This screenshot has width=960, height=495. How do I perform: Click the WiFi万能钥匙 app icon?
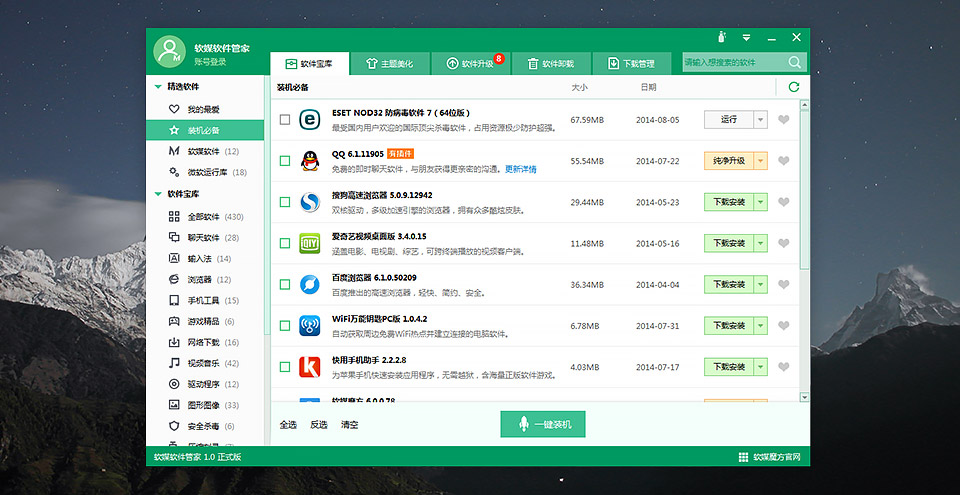tap(309, 325)
